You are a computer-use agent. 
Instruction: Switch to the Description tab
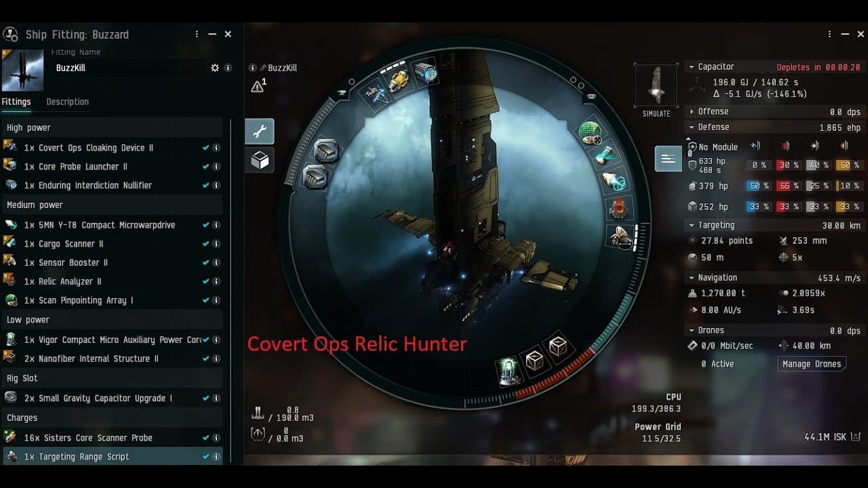(67, 102)
